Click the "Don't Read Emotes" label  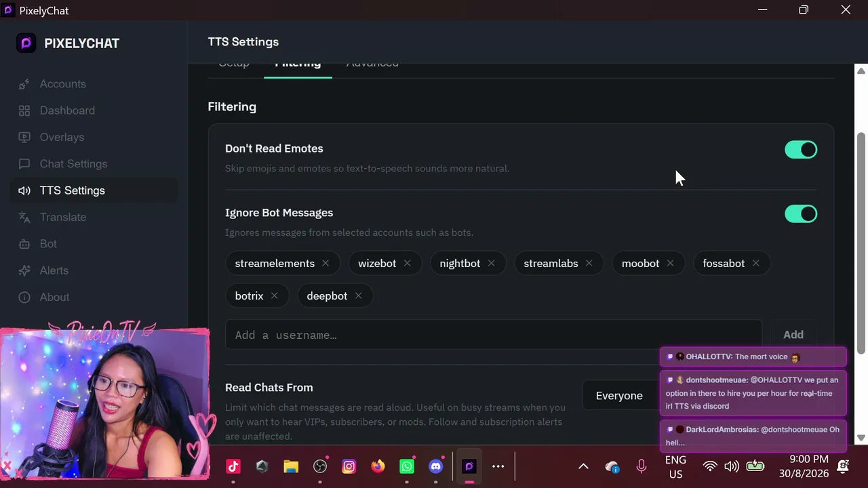click(x=274, y=148)
